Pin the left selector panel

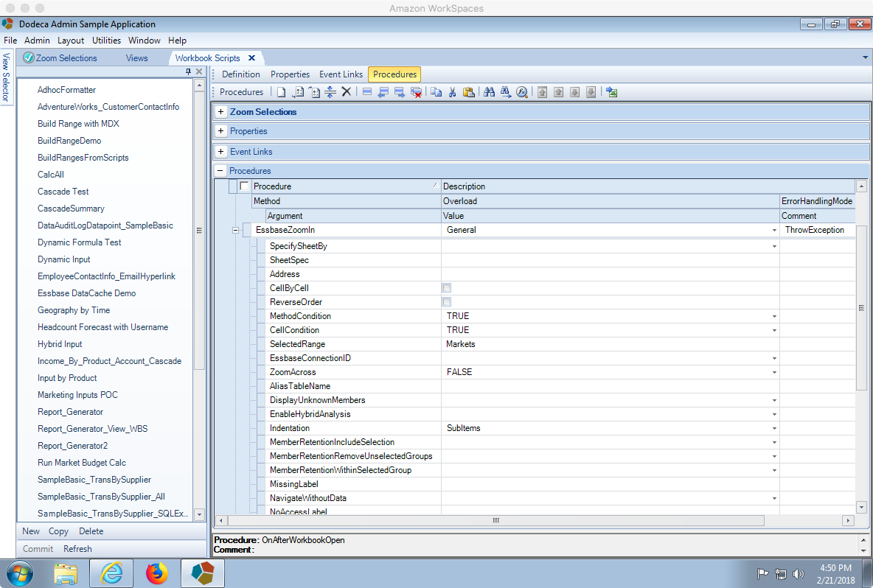[188, 71]
